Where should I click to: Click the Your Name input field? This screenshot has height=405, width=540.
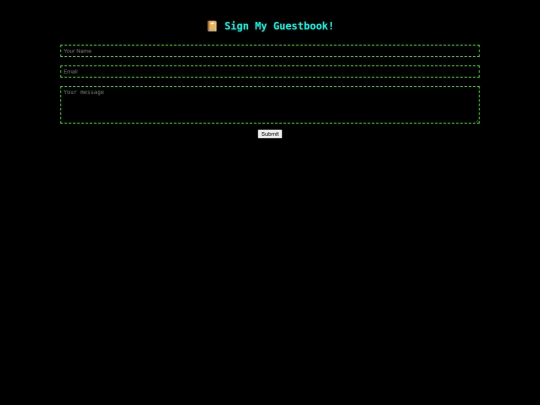click(x=270, y=51)
